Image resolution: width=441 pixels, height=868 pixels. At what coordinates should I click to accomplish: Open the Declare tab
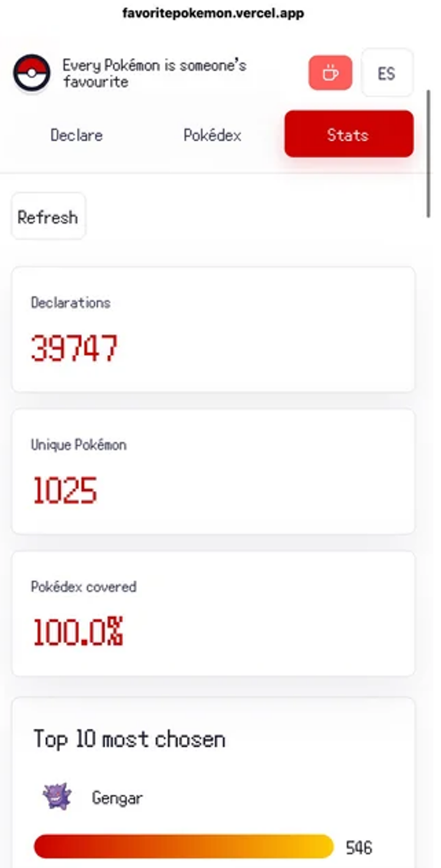click(x=77, y=135)
